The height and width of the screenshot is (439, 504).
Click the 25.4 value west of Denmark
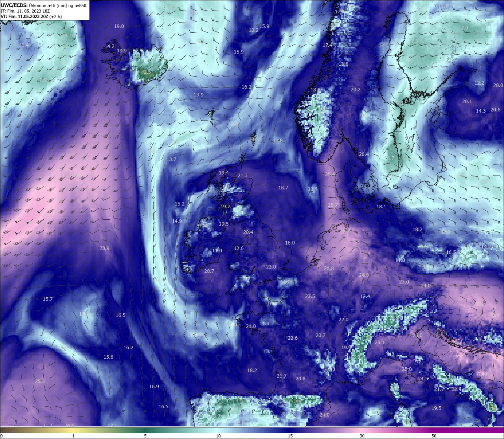[330, 174]
